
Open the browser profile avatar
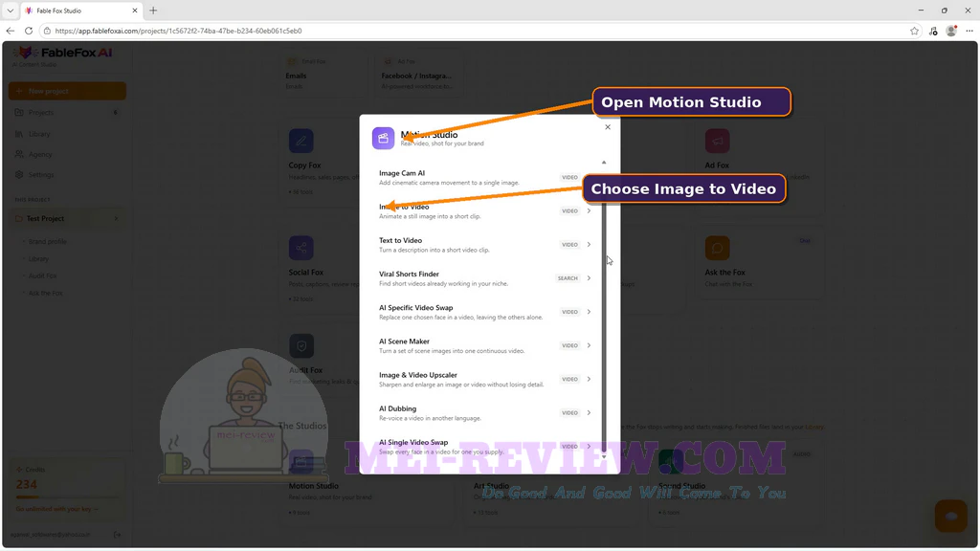coord(951,31)
